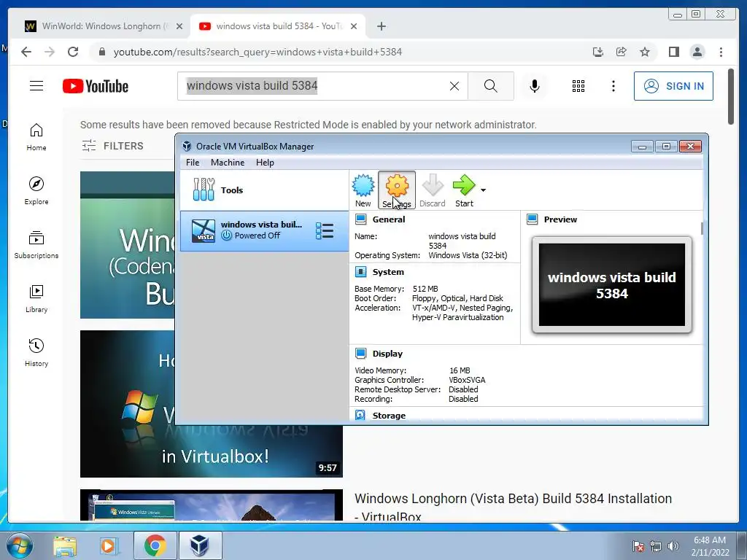The image size is (747, 560).
Task: Open the VM details list menu icon
Action: 325,231
